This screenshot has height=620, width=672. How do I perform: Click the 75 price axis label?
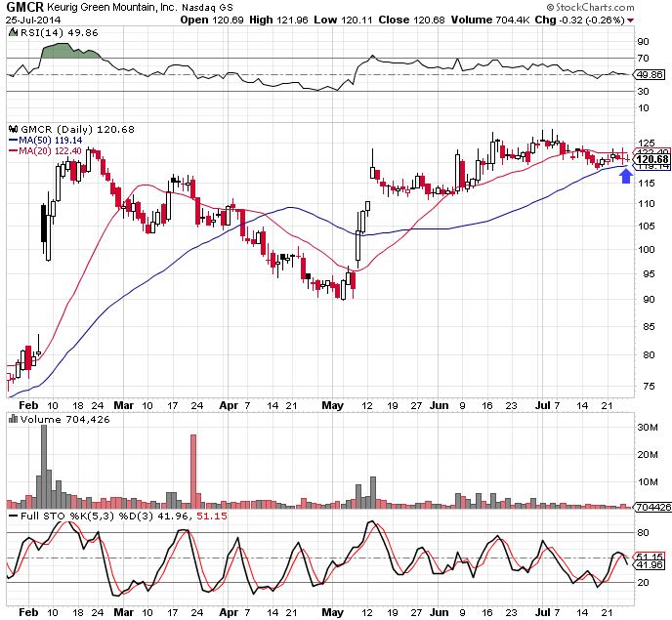(649, 386)
